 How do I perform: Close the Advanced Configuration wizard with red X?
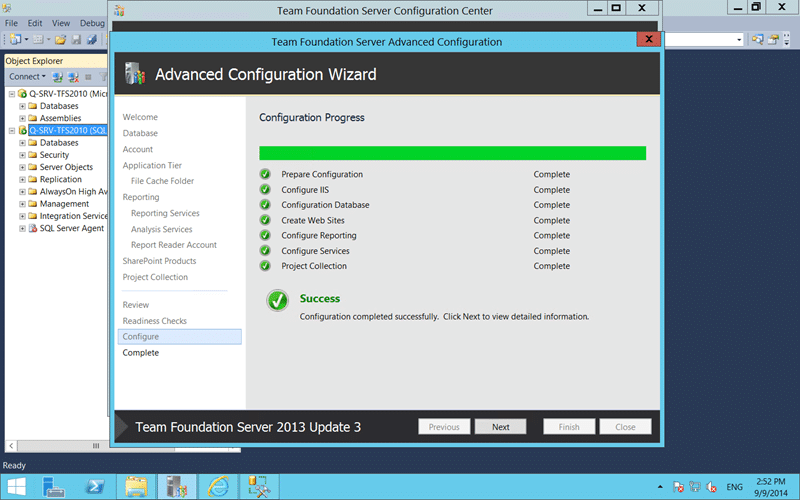(x=648, y=39)
